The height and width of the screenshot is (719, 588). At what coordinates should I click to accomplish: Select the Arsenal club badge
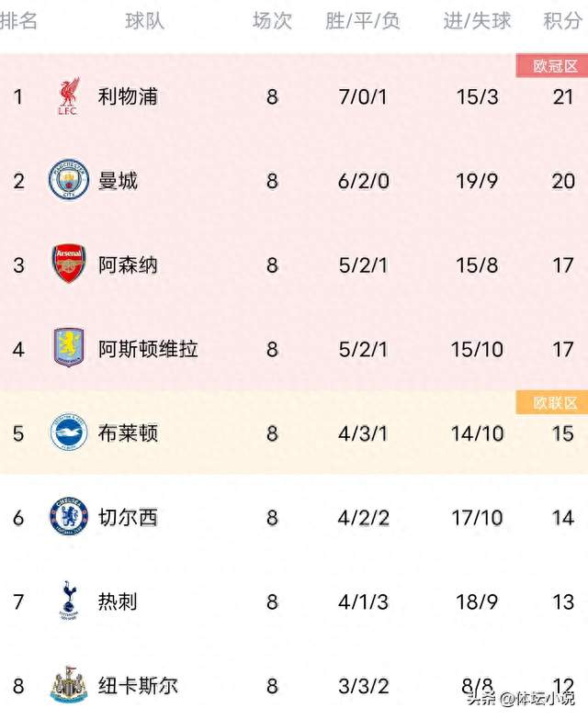(x=68, y=264)
